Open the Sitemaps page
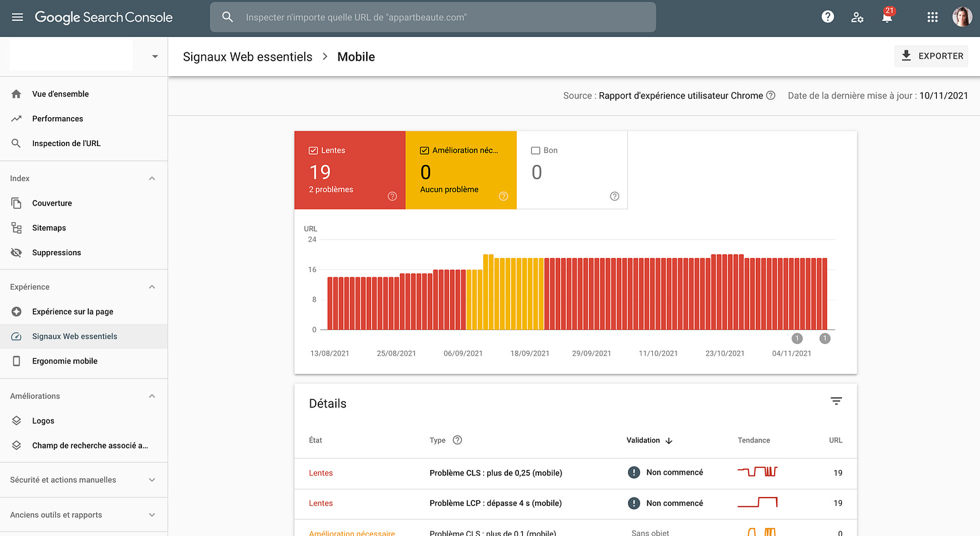980x536 pixels. point(49,228)
